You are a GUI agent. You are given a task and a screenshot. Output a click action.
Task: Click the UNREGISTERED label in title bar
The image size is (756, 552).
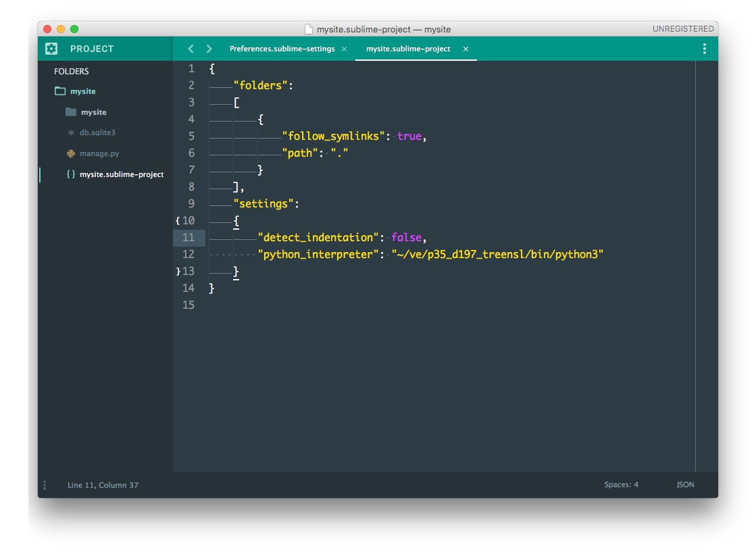point(683,29)
